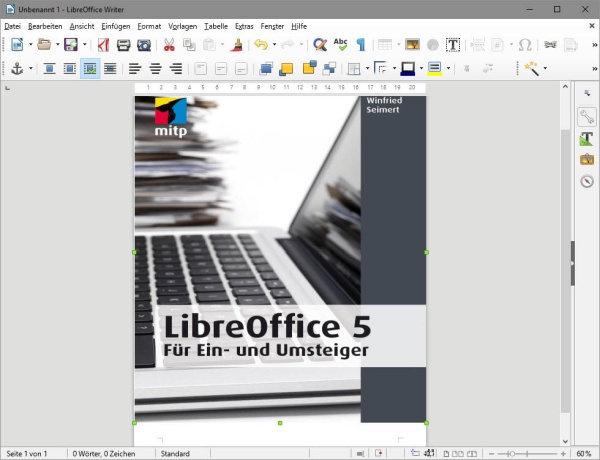The image size is (600, 460).
Task: Click the yellow background color swatch
Action: (x=435, y=69)
